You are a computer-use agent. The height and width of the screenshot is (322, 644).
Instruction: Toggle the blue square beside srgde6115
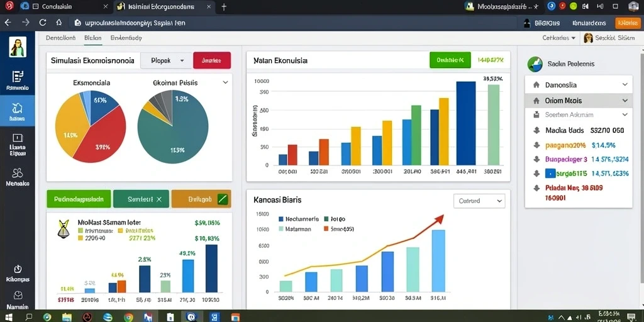click(x=550, y=174)
